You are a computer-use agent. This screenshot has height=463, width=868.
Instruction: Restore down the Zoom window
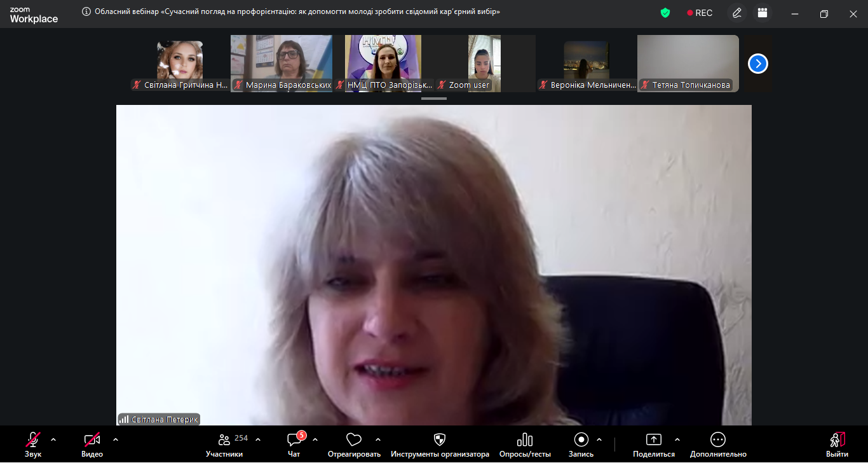[824, 13]
